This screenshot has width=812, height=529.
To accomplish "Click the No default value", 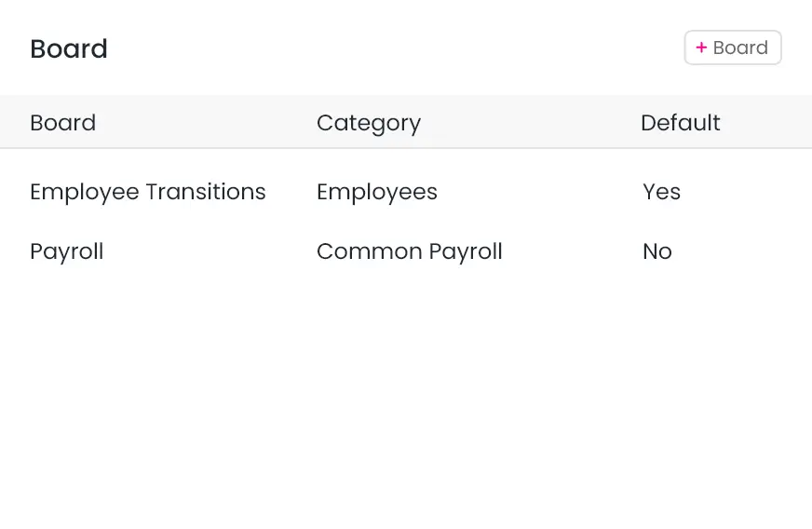I will pyautogui.click(x=656, y=251).
